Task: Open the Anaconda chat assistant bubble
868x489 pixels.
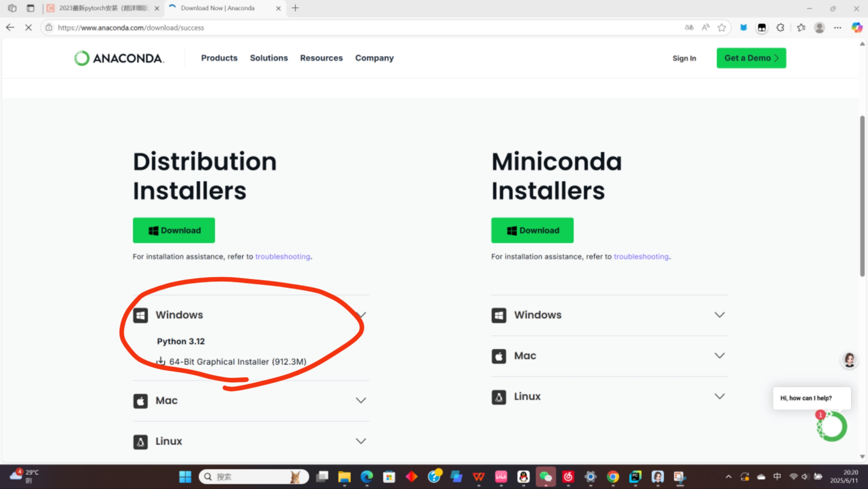Action: [x=832, y=426]
